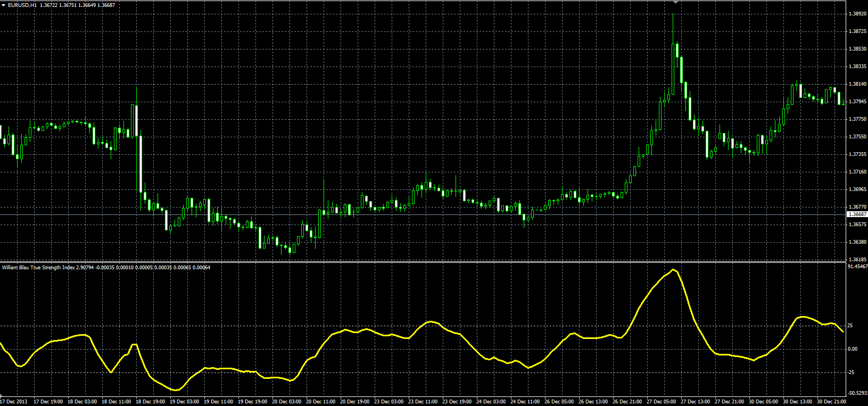This screenshot has height=406, width=868.
Task: Click the 17 Dec 19:00 time label
Action: tap(48, 401)
